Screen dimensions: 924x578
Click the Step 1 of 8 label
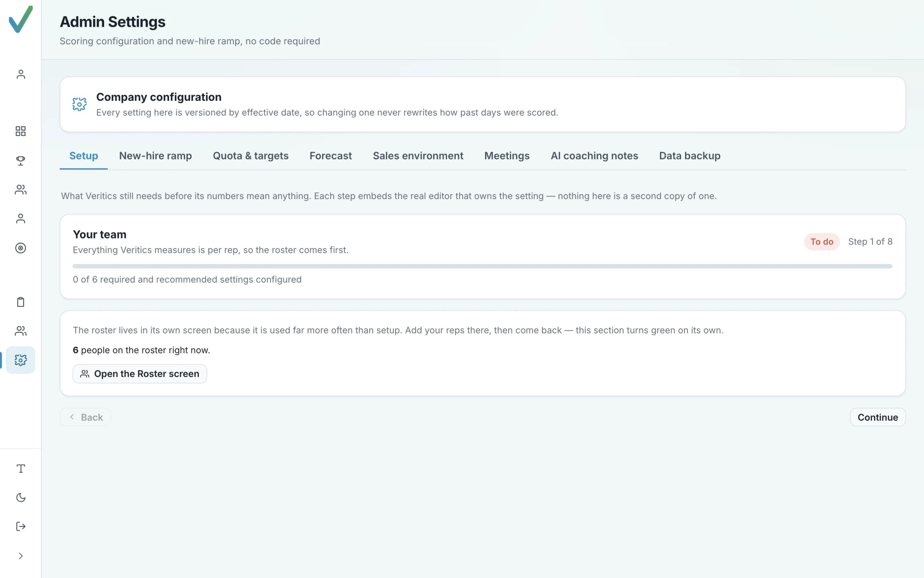pyautogui.click(x=870, y=242)
